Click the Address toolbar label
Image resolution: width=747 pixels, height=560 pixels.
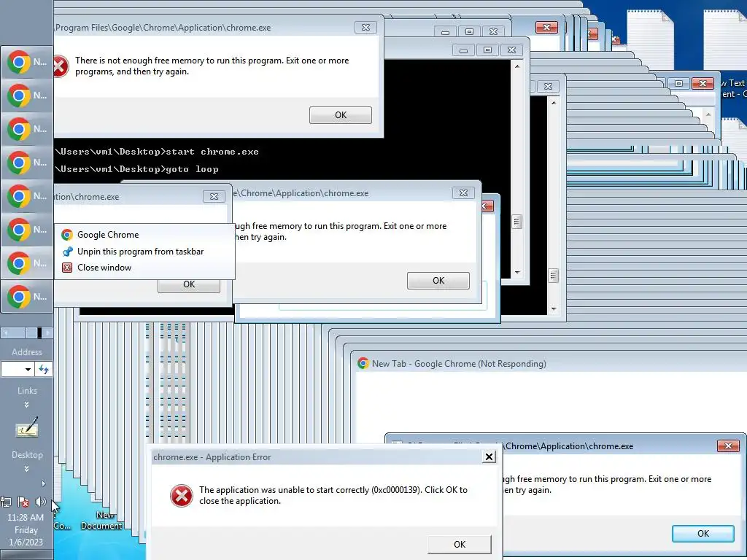27,352
